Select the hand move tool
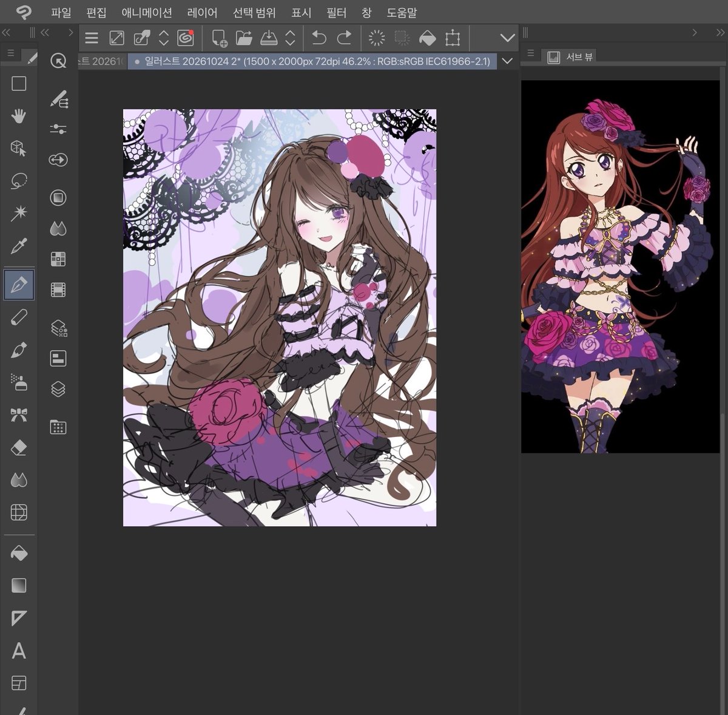Image resolution: width=728 pixels, height=715 pixels. 19,115
